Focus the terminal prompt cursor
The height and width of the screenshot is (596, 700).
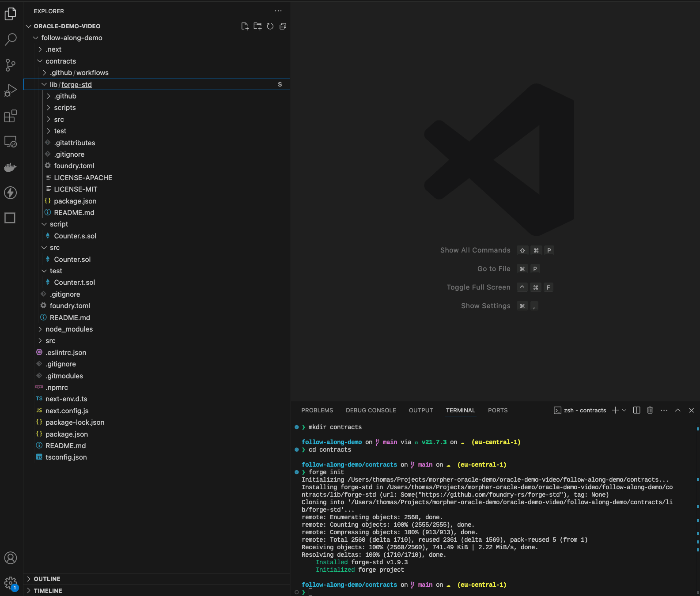point(310,592)
